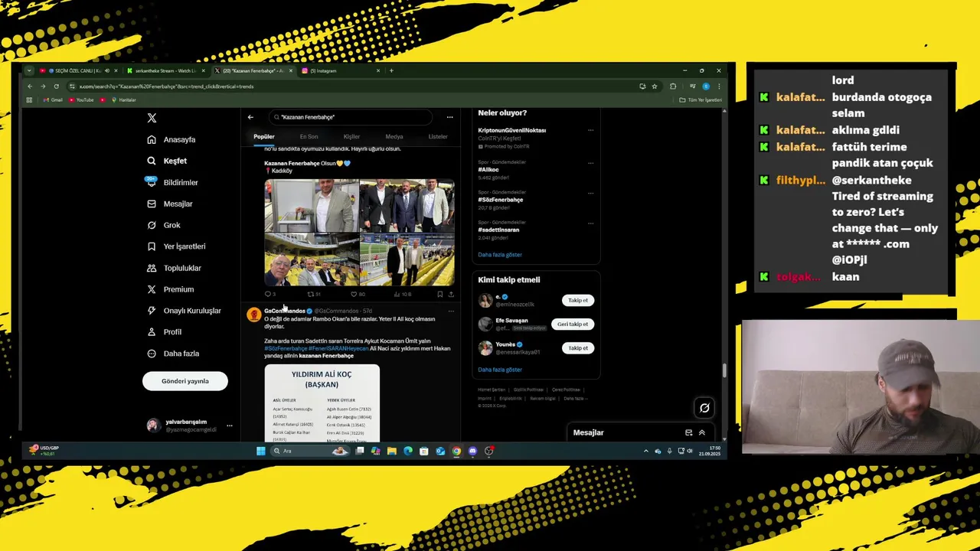
Task: Open the #FeneriSARANHeyecan hashtag link
Action: 338,348
